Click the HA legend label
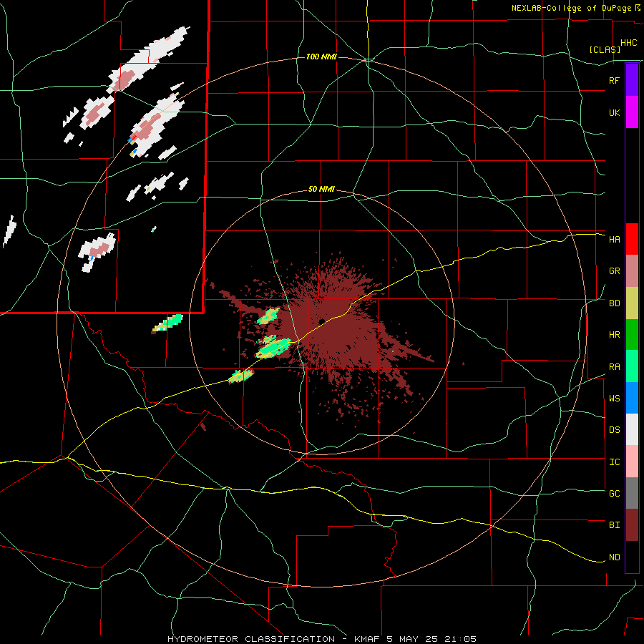 pyautogui.click(x=614, y=239)
